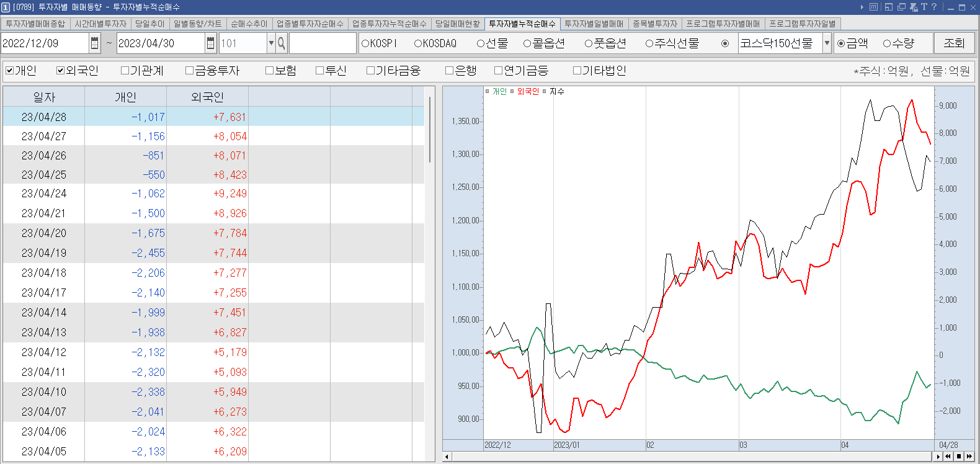The image size is (980, 464).
Task: Open the 시간대별투자자 tab
Action: tap(100, 24)
